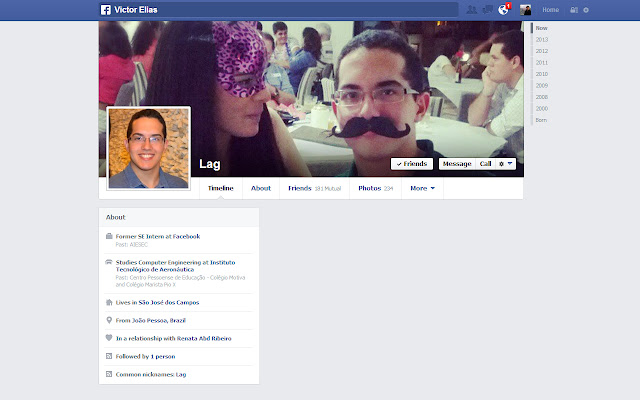Click the Facebook logo icon

[105, 10]
